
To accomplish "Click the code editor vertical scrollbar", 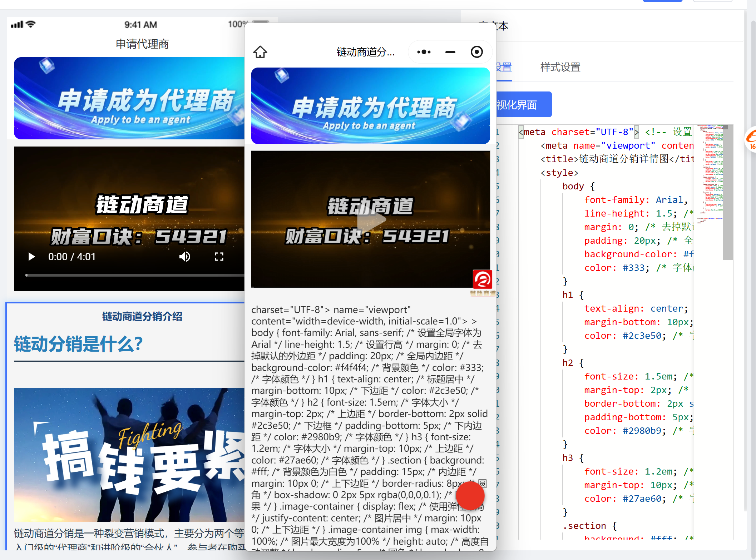I will tap(728, 193).
